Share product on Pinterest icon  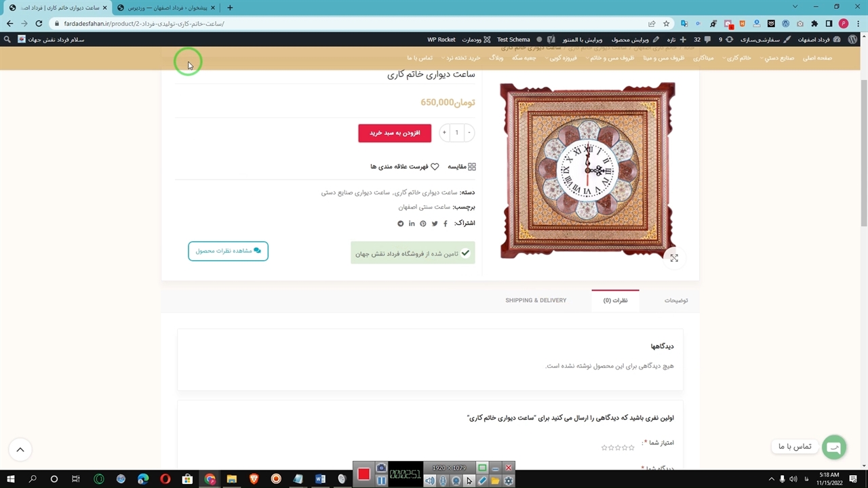click(423, 224)
